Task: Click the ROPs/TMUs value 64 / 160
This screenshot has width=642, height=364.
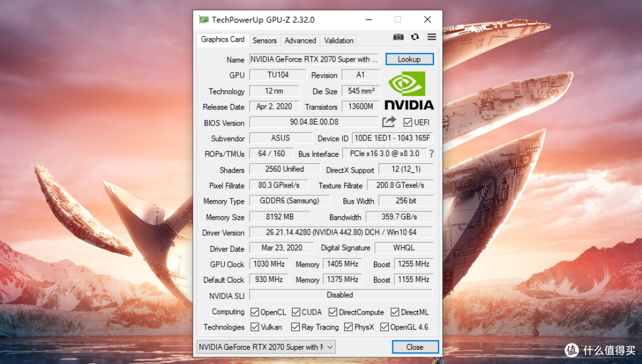Action: coord(272,153)
